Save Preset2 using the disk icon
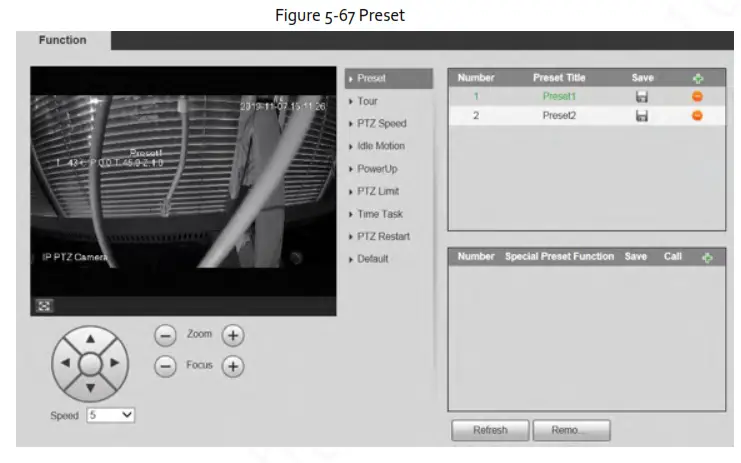Viewport: 741px width, 463px height. click(x=642, y=116)
